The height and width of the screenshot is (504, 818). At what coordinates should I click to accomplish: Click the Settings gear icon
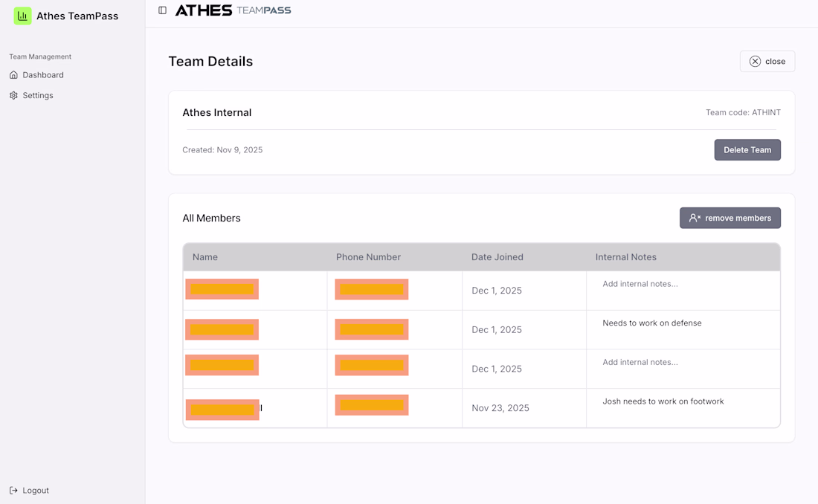(x=13, y=95)
